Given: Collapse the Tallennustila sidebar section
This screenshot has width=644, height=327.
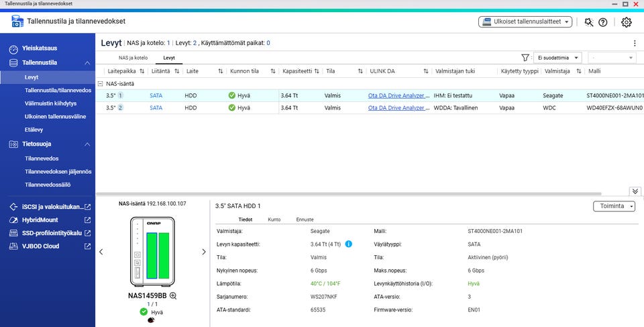Looking at the screenshot, I should click(x=87, y=63).
